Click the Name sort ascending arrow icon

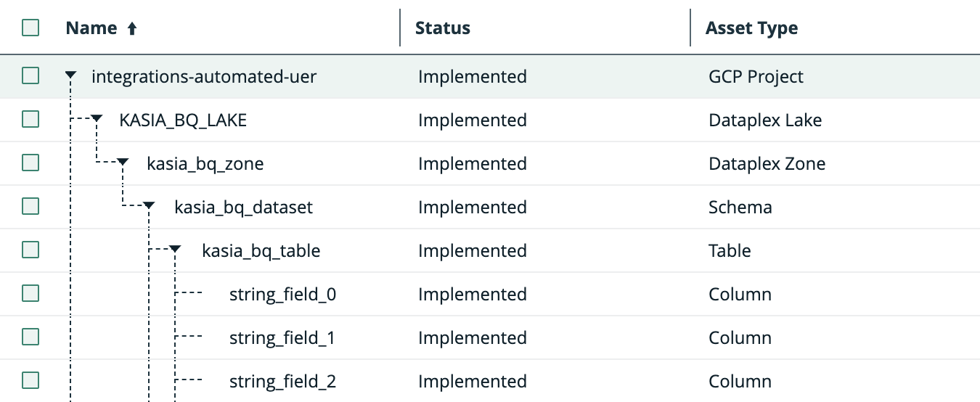point(131,28)
